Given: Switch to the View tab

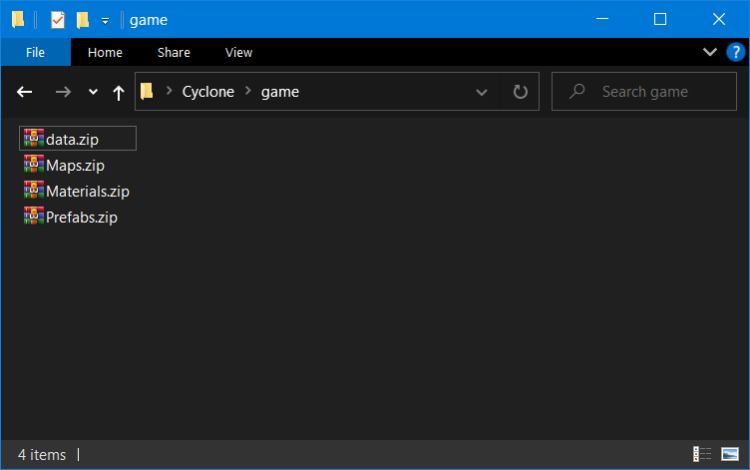Looking at the screenshot, I should (239, 52).
